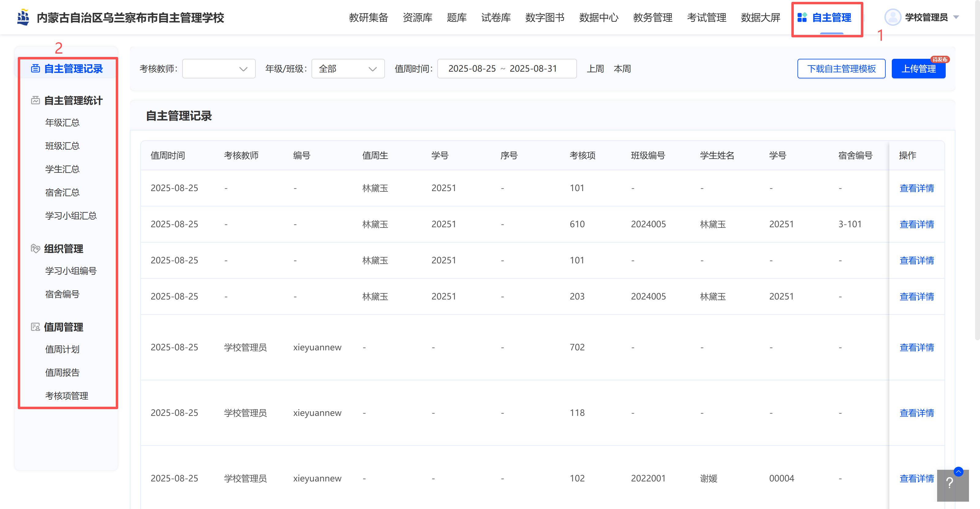This screenshot has width=980, height=509.
Task: Click the 自主管理 grid icon in navbar
Action: tap(802, 17)
